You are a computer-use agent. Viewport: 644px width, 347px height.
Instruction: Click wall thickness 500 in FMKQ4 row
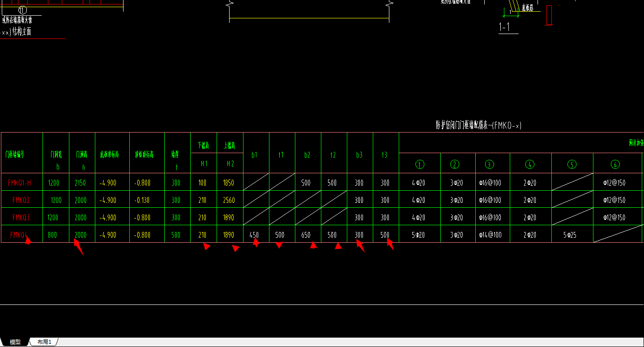[176, 235]
